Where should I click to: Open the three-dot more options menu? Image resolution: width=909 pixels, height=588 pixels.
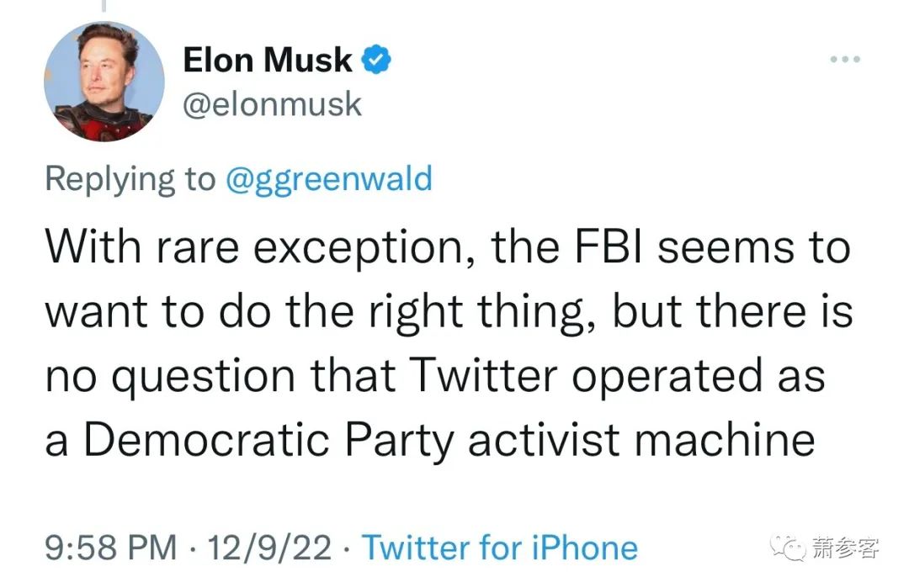tap(845, 59)
